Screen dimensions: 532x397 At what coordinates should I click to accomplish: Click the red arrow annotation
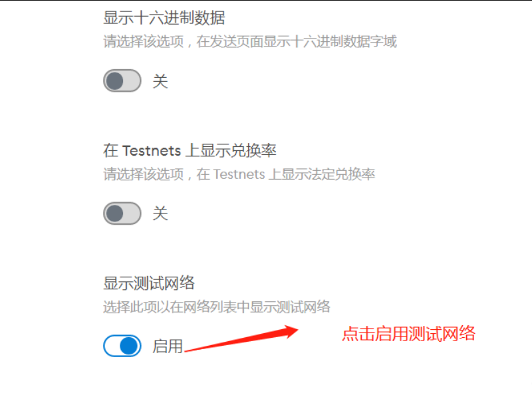point(241,338)
